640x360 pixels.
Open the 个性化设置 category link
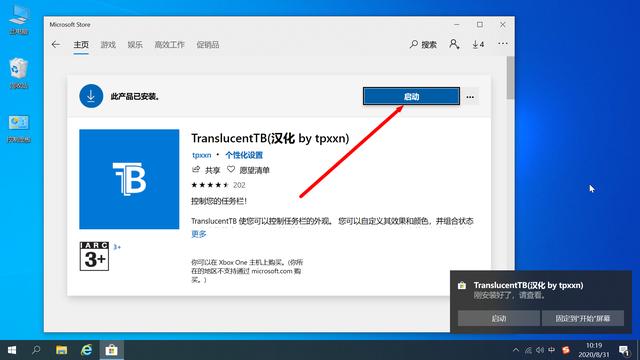tap(244, 155)
